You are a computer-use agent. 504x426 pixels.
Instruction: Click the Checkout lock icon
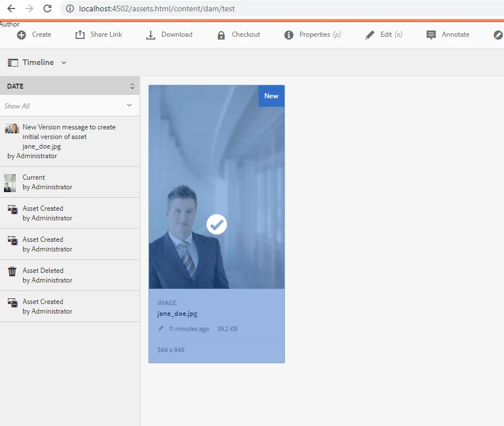tap(221, 35)
